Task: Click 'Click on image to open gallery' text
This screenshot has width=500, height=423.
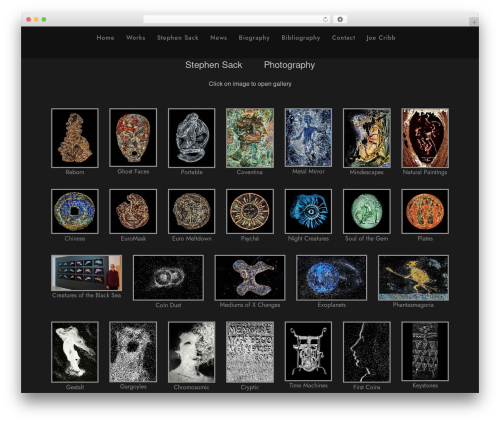Action: pyautogui.click(x=250, y=84)
